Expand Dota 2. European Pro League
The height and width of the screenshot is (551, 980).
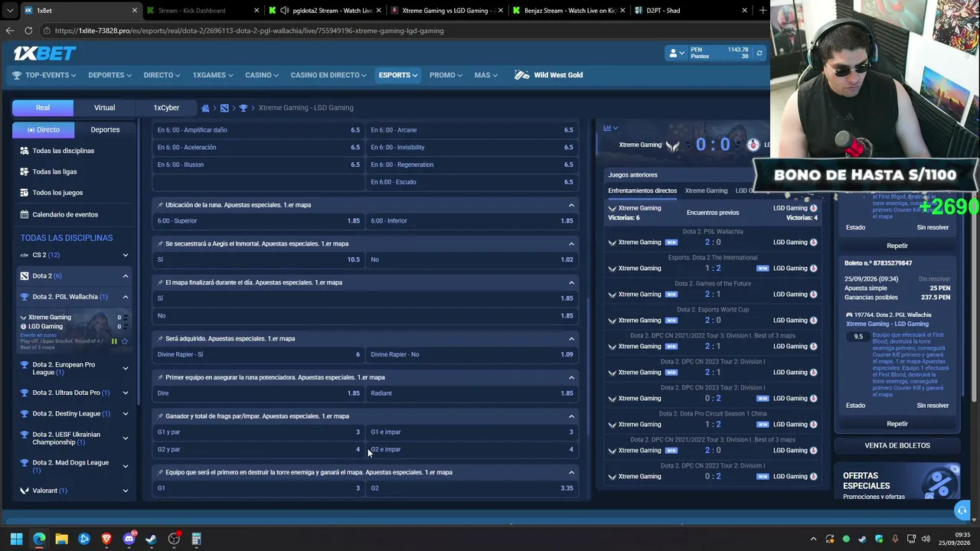(x=126, y=368)
